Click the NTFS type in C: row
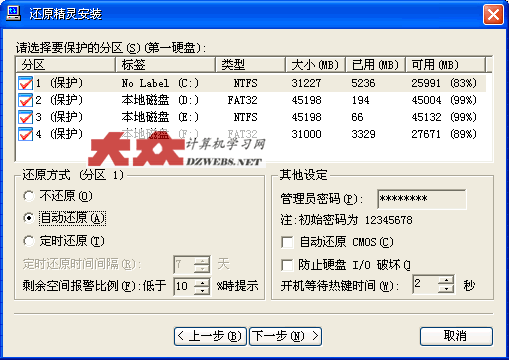This screenshot has height=360, width=509. click(x=245, y=83)
